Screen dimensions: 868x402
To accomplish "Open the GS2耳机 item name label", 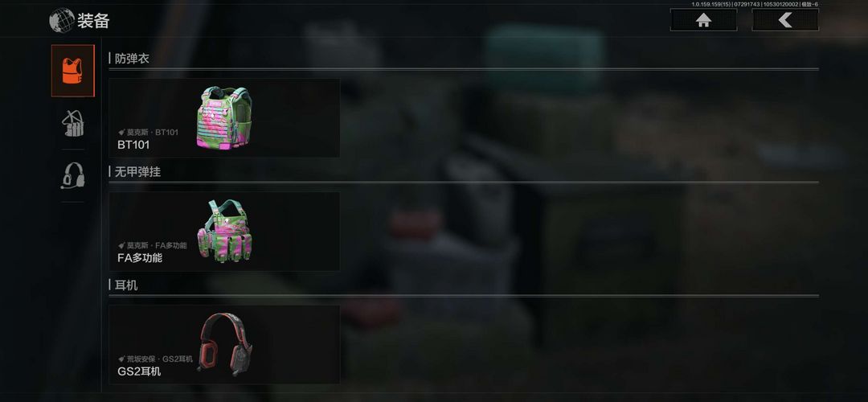I will click(x=140, y=371).
